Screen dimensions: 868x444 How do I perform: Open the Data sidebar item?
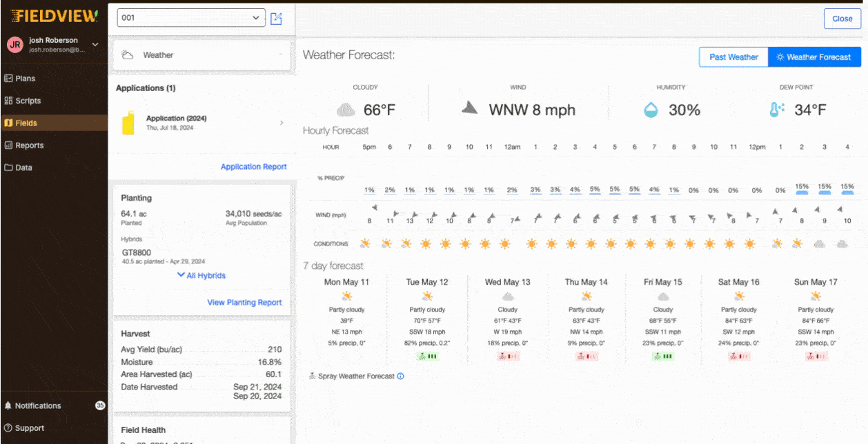coord(18,168)
